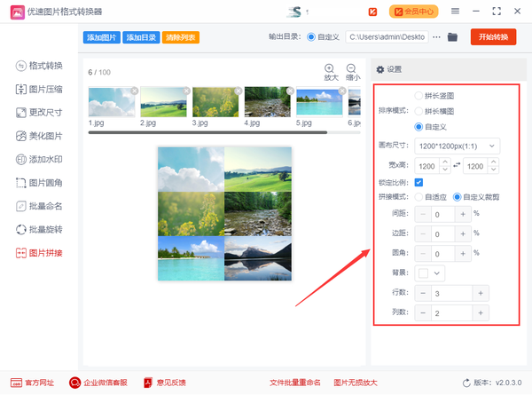Open the 会员中心 member center
The width and height of the screenshot is (532, 395).
tap(413, 12)
